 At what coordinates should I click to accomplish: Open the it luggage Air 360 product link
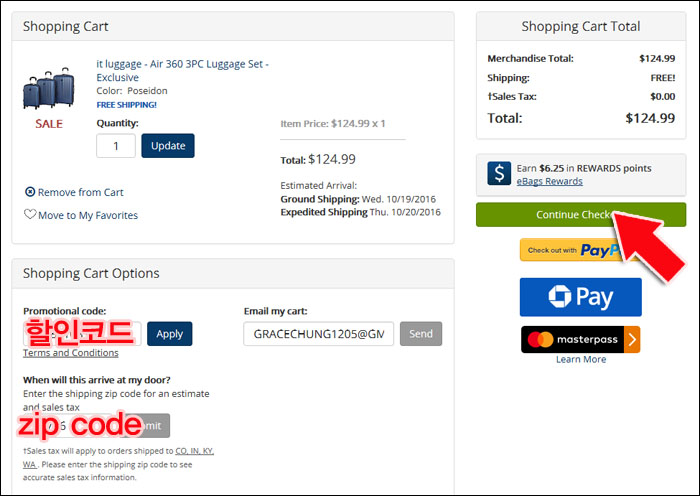(x=182, y=71)
